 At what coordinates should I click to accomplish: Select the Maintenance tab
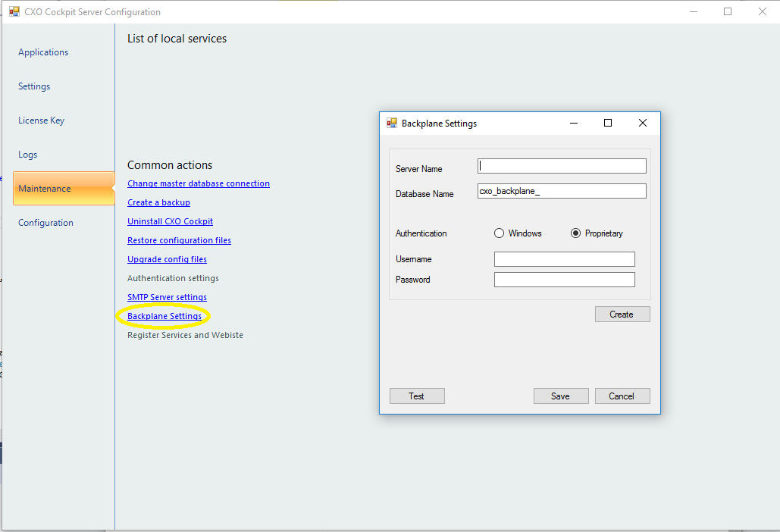64,189
